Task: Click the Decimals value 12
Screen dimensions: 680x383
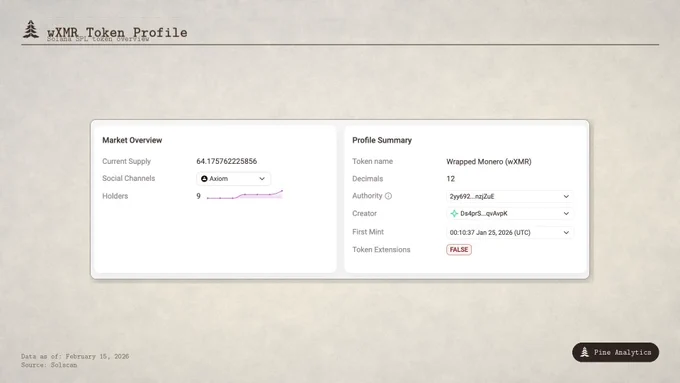Action: click(x=451, y=179)
